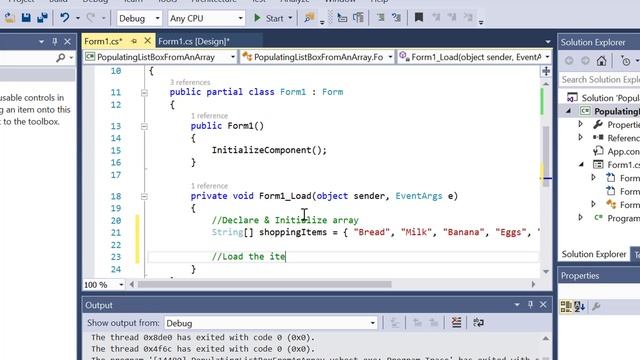Viewport: 640px width, 360px height.
Task: Click the editor vertical scrollbar thumb
Action: coord(546,156)
